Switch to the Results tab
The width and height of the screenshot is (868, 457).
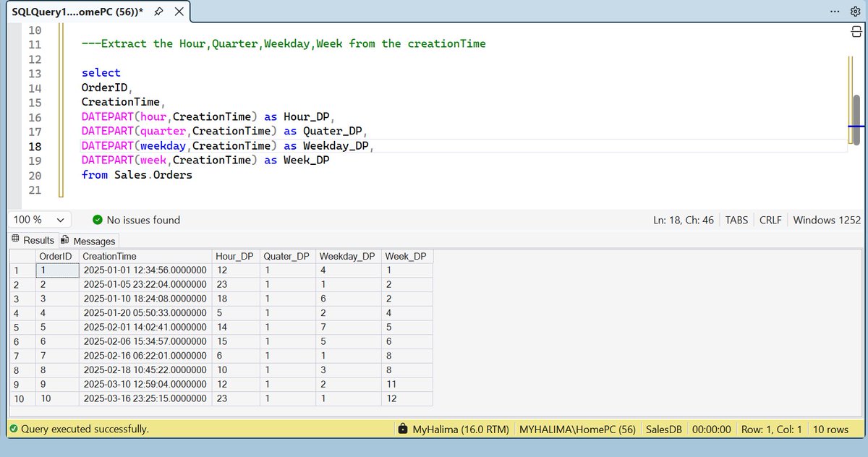[33, 240]
